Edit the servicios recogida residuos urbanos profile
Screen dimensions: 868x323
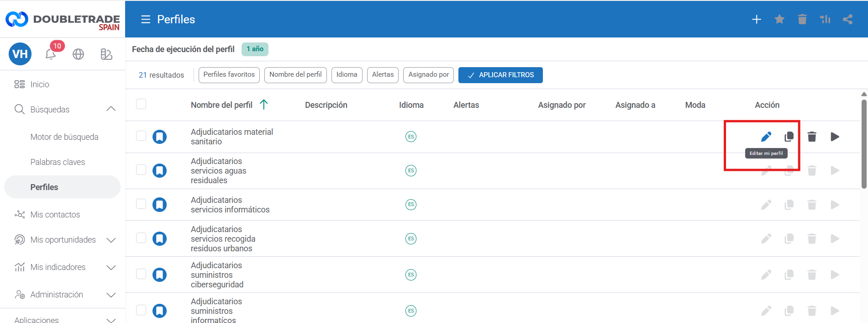pyautogui.click(x=766, y=238)
